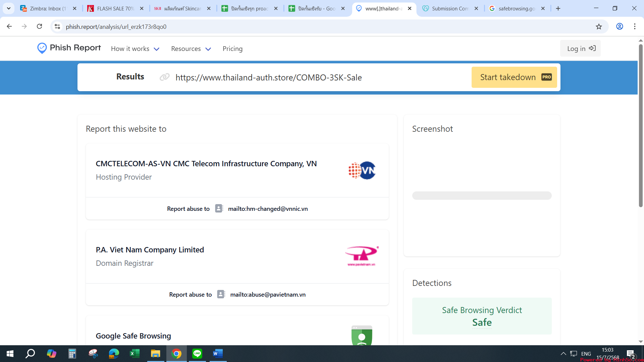
Task: Show hidden system tray icons
Action: [563, 354]
